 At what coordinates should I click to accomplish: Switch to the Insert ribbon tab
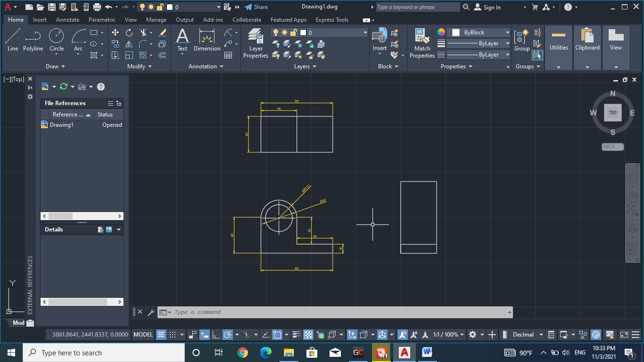coord(40,20)
